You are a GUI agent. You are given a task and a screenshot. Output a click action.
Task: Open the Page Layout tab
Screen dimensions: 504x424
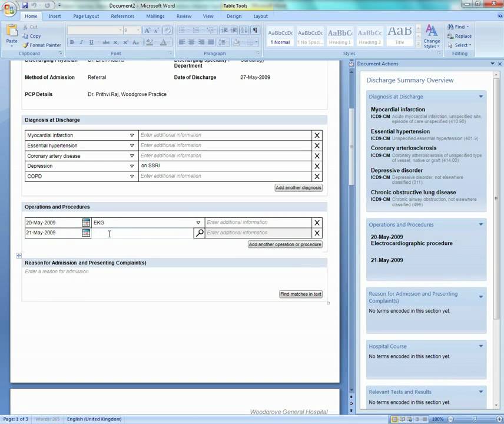[86, 16]
